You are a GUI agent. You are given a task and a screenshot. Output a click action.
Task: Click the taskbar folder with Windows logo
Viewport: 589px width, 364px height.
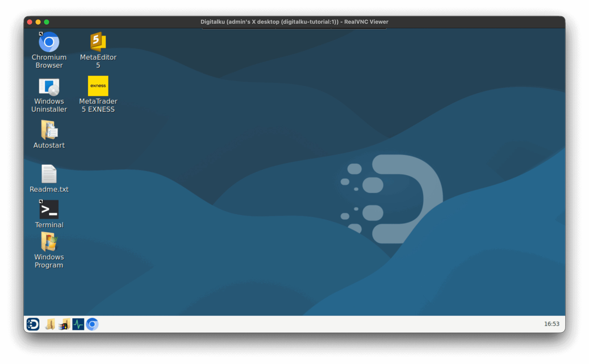click(64, 324)
